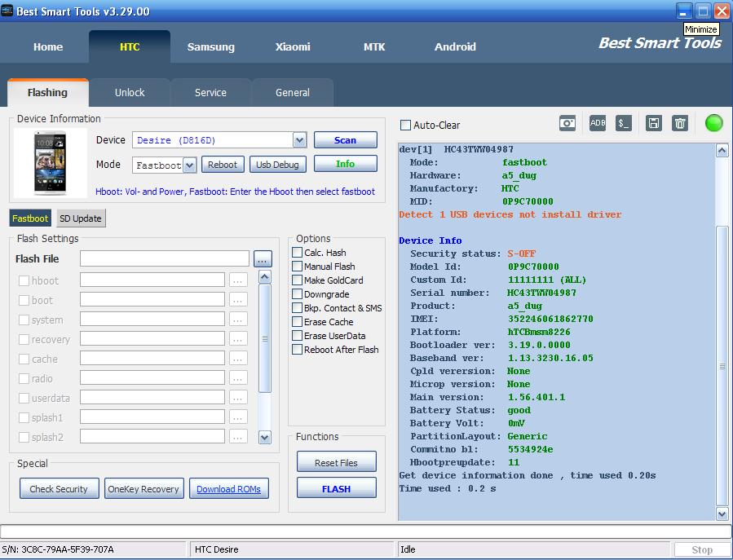
Task: Enable Auto-Clear checkbox
Action: tap(406, 126)
